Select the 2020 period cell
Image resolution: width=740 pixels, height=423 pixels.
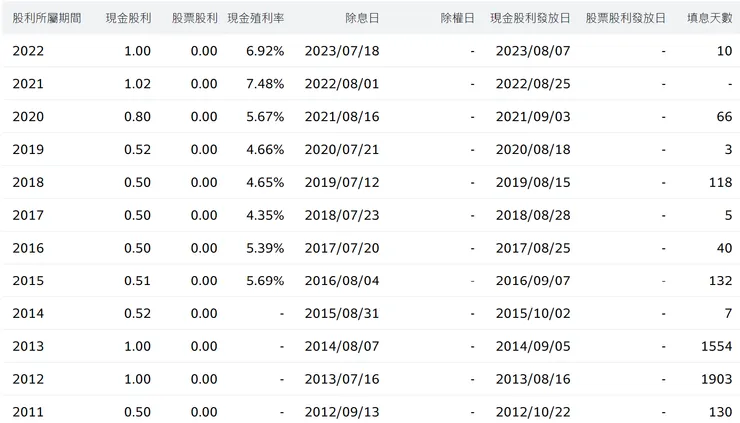(28, 117)
